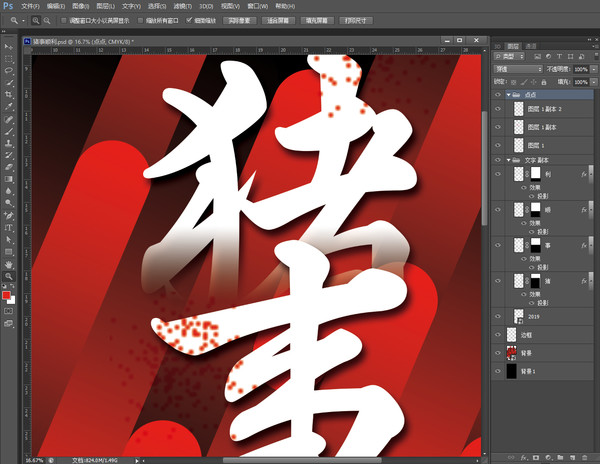Open Zoom tool preset picker arrow

24,21
